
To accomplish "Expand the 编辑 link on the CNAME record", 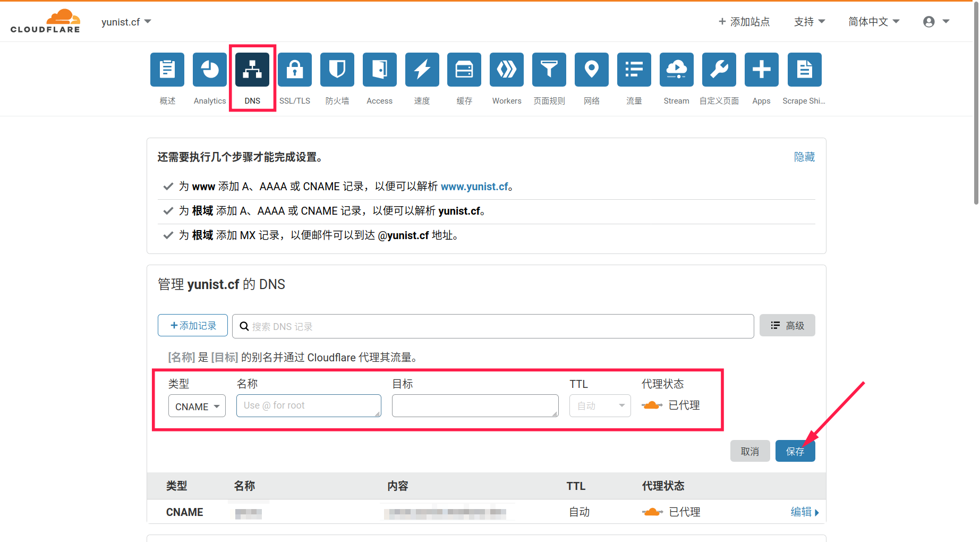I will (x=805, y=512).
